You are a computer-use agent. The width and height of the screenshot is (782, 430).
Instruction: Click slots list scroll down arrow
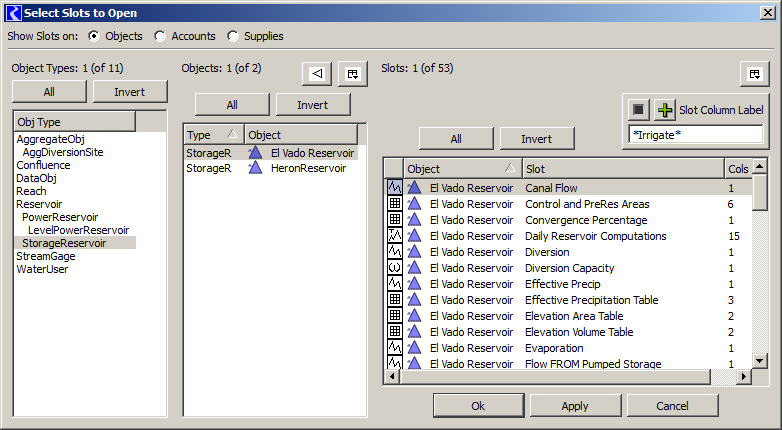(759, 361)
